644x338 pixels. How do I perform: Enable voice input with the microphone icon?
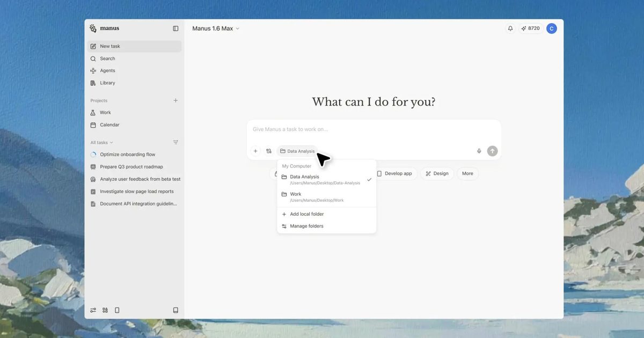click(x=479, y=151)
